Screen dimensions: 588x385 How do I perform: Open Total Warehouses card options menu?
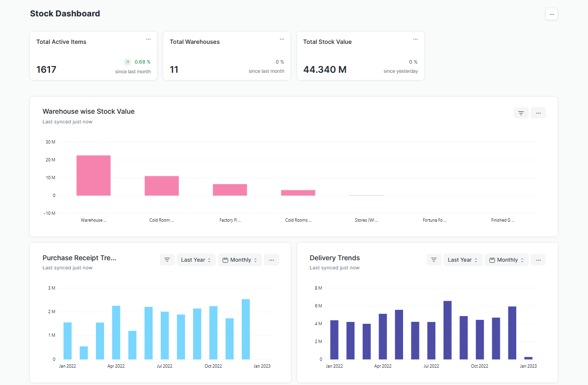[x=282, y=39]
